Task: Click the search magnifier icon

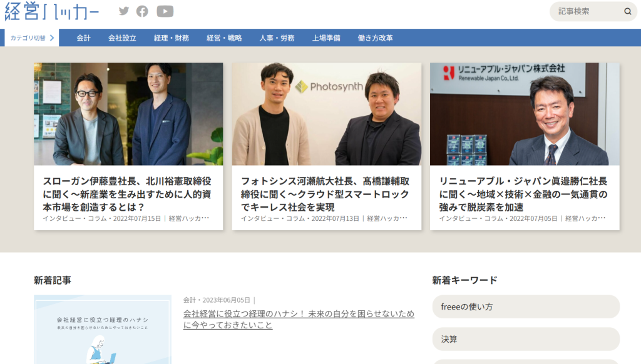Action: 627,11
